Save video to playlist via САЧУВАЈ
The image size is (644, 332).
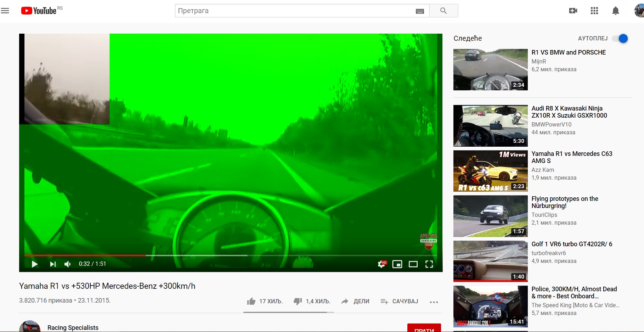(399, 301)
